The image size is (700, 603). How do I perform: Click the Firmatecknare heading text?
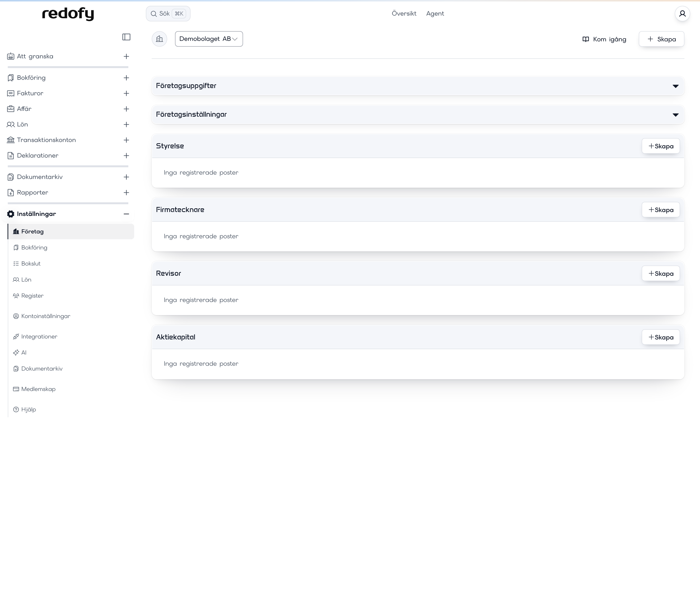point(180,210)
